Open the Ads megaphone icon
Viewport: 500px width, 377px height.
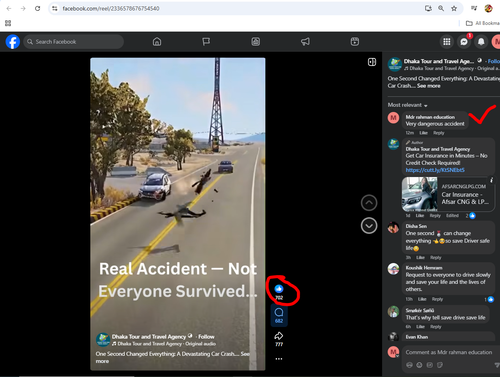click(305, 42)
